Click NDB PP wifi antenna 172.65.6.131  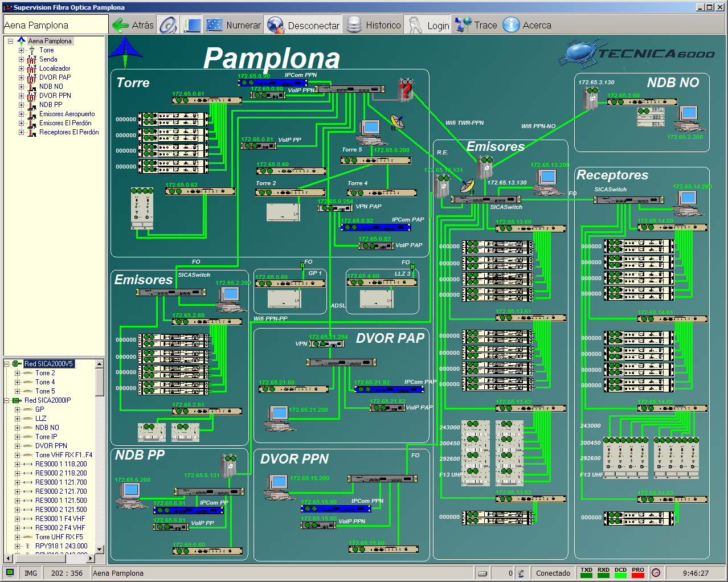[229, 466]
